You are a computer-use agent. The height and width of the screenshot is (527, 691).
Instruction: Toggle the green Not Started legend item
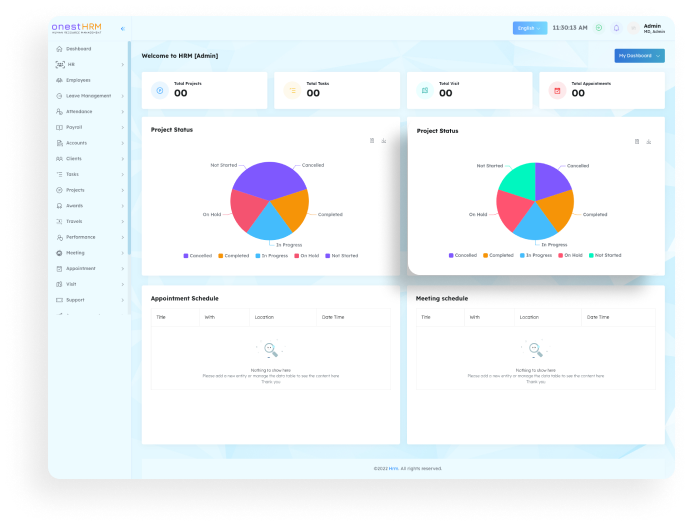604,255
